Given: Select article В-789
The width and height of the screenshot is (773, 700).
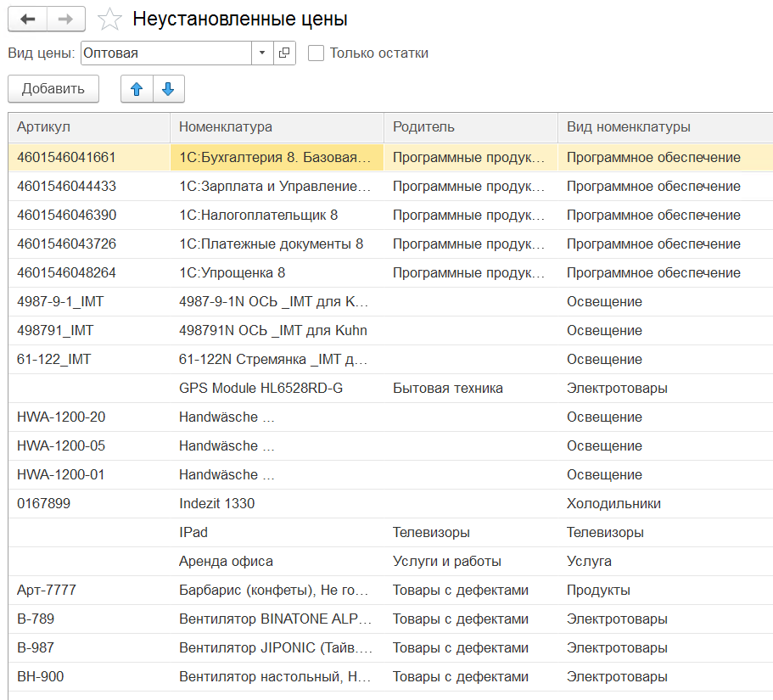Looking at the screenshot, I should (89, 619).
